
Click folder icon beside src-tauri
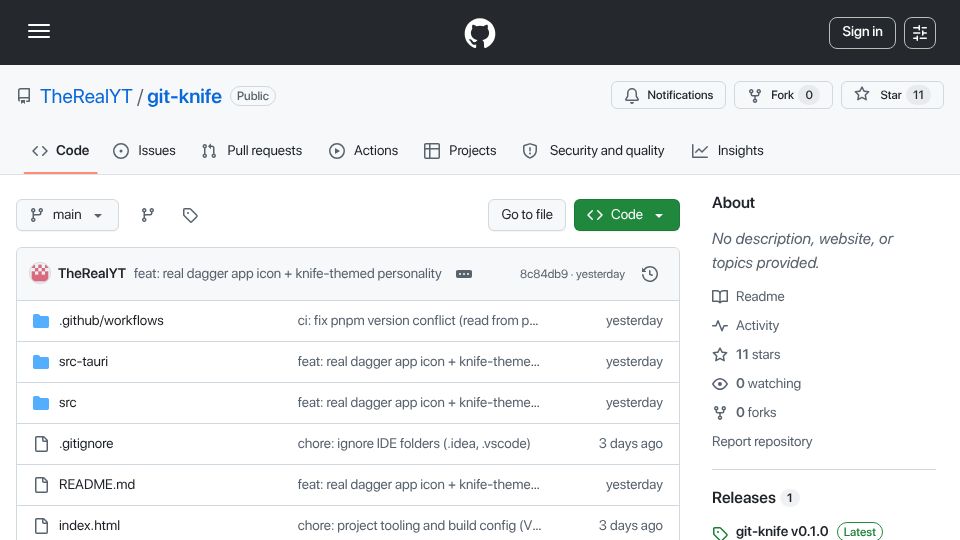click(41, 362)
